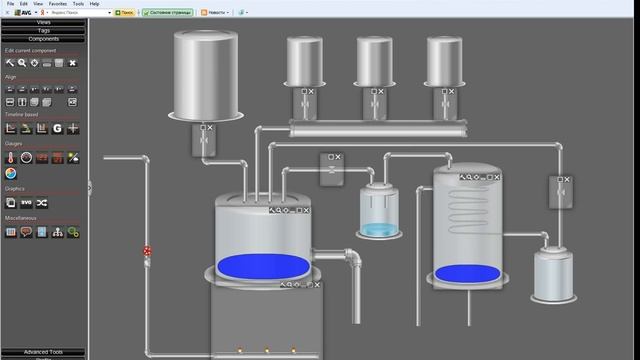Expand the toolbar search box dropdown

pos(109,13)
